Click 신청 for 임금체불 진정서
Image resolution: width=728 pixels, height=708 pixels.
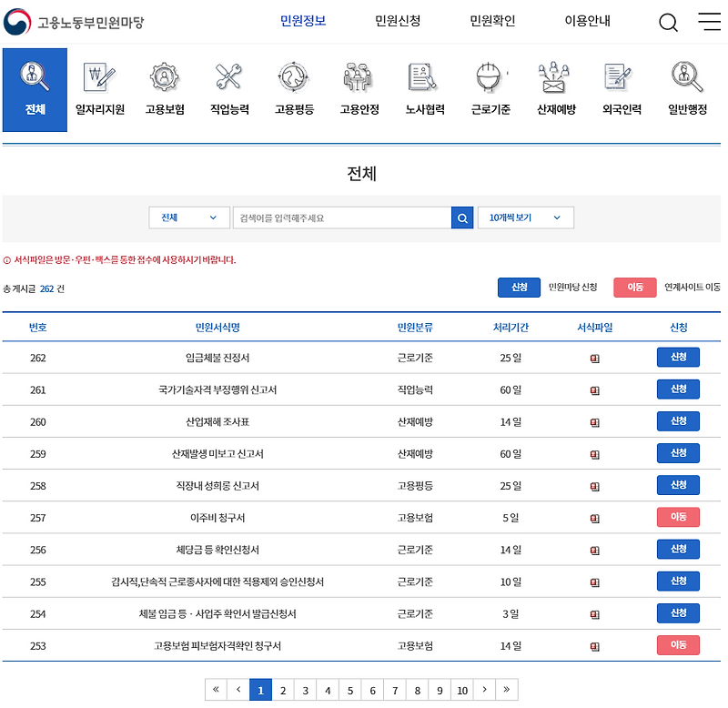pyautogui.click(x=679, y=357)
